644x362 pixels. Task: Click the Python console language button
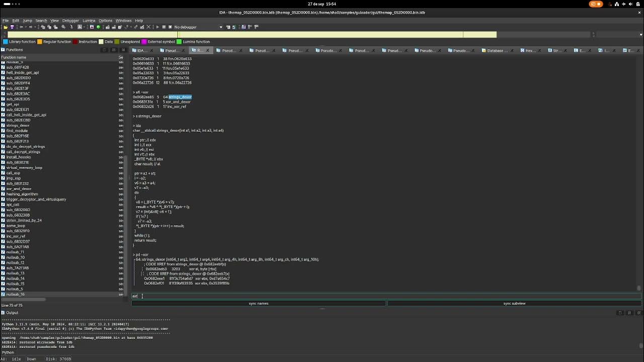8,352
